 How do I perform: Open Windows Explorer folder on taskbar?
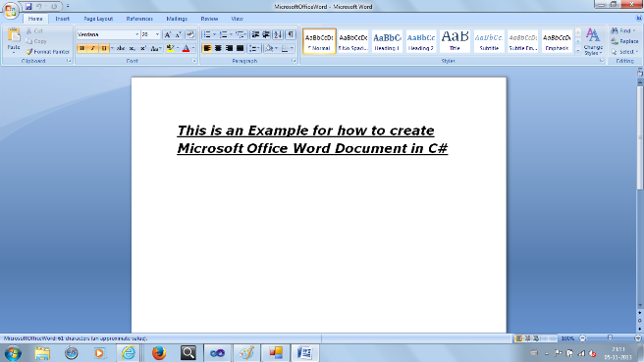(x=42, y=352)
